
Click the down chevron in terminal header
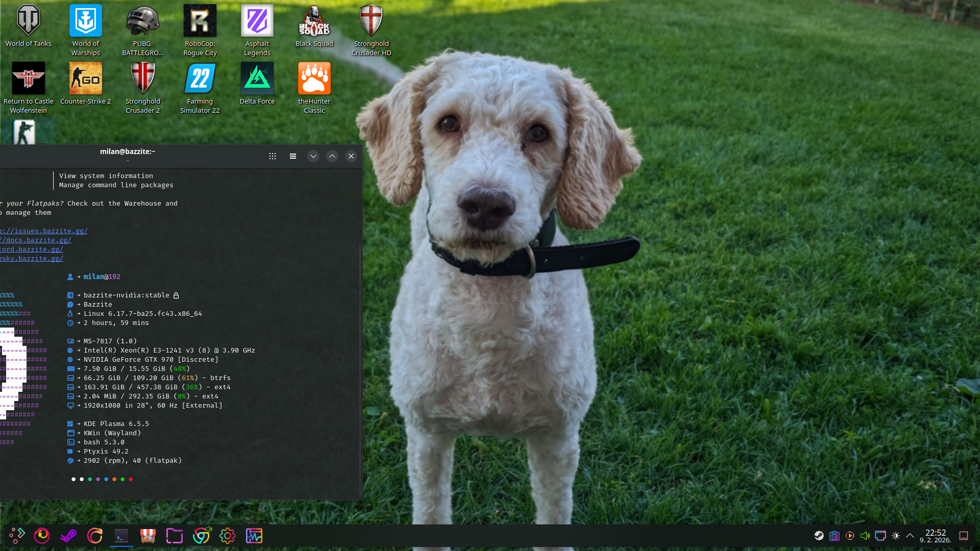pos(313,156)
